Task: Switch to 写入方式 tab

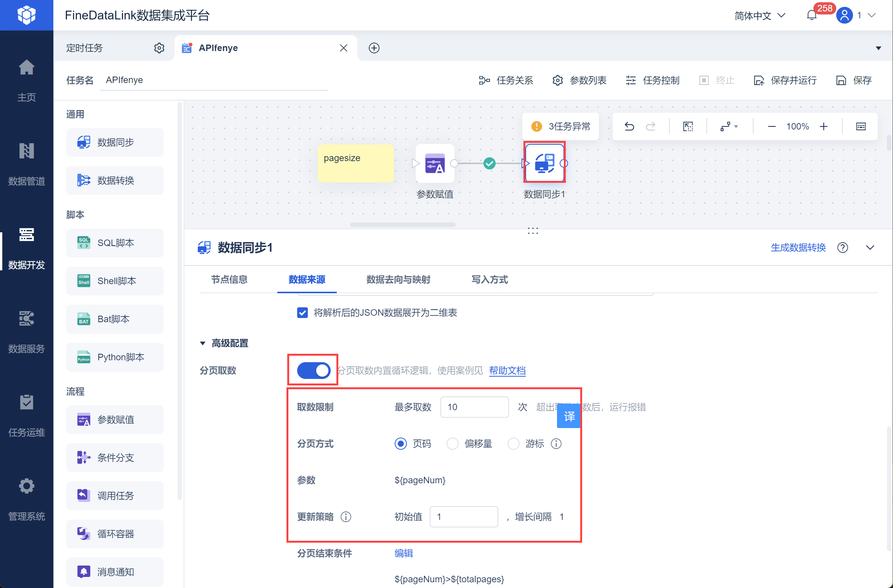Action: coord(490,280)
